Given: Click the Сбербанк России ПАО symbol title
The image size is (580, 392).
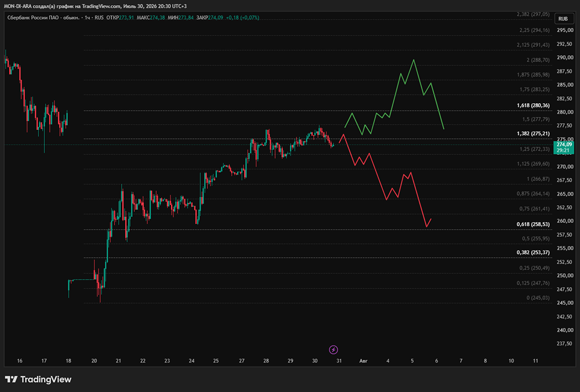Looking at the screenshot, I should pyautogui.click(x=43, y=17).
